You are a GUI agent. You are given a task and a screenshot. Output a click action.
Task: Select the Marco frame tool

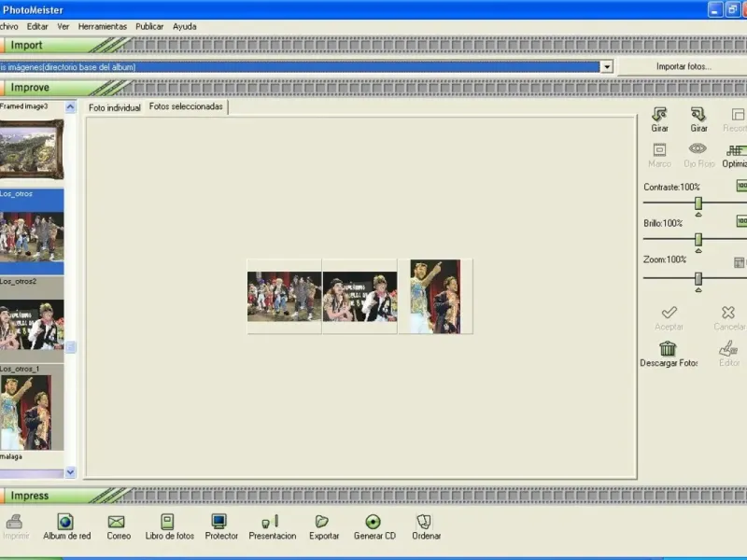pyautogui.click(x=659, y=150)
